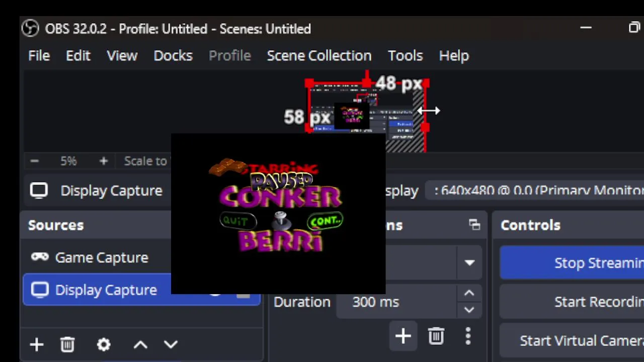Click the Start Virtual Camera button
The width and height of the screenshot is (644, 362).
tap(572, 340)
